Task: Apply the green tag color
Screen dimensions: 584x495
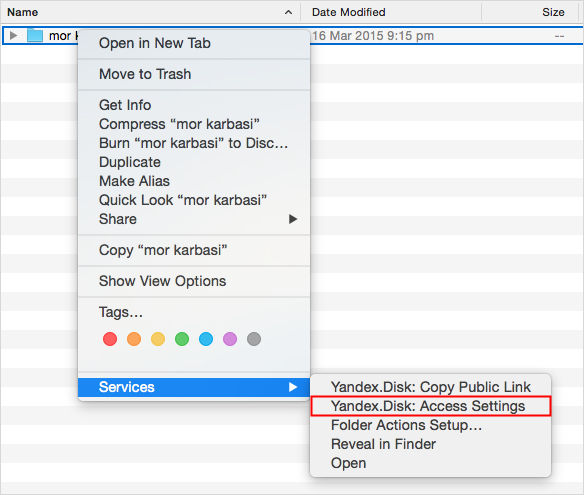Action: coord(182,339)
